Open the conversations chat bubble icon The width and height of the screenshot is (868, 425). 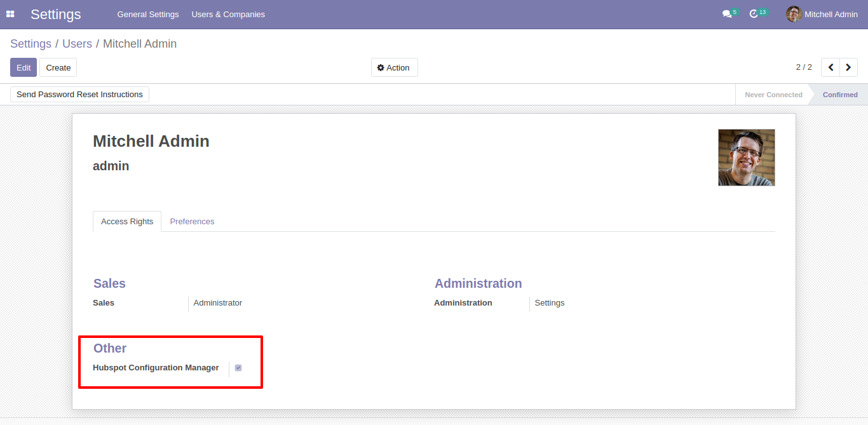[727, 14]
